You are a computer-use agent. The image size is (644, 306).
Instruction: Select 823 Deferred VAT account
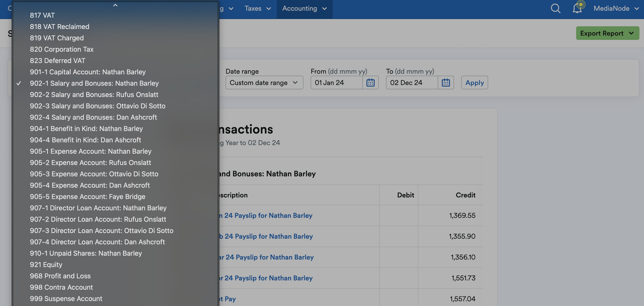116,61
